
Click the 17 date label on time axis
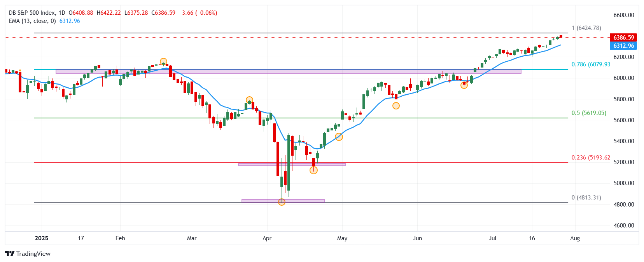point(81,238)
